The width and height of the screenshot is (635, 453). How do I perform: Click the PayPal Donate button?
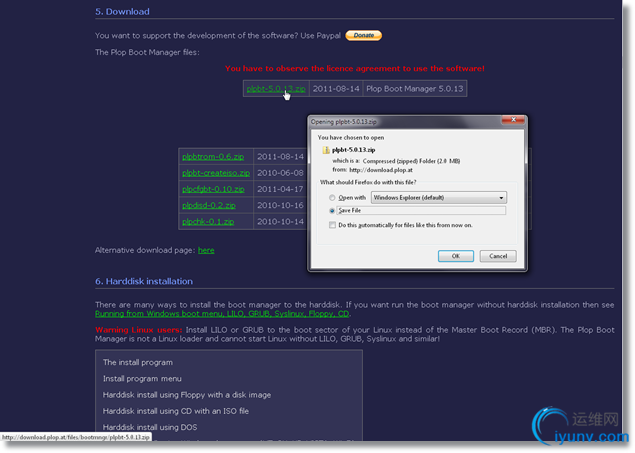(363, 36)
